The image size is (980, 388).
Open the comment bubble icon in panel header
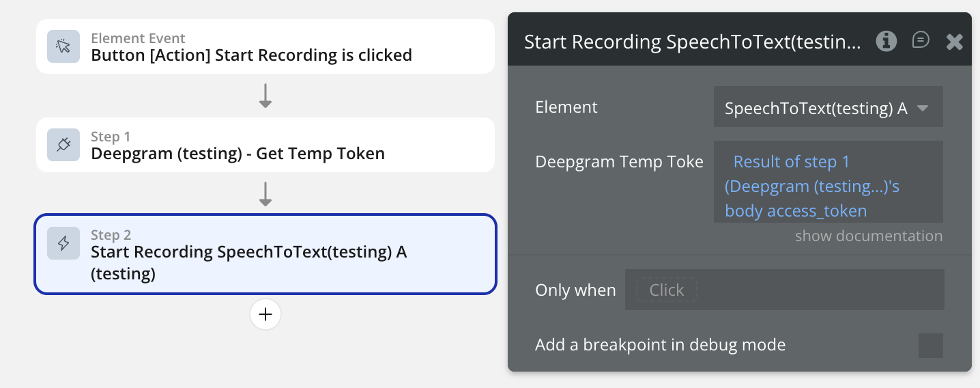point(921,40)
